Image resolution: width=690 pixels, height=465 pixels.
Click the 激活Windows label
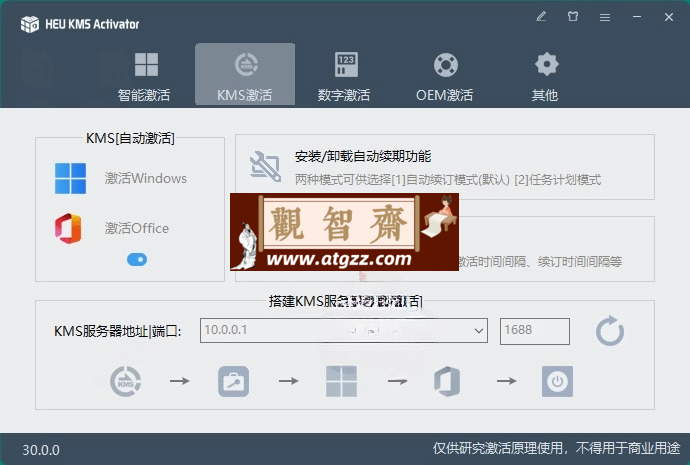click(146, 178)
